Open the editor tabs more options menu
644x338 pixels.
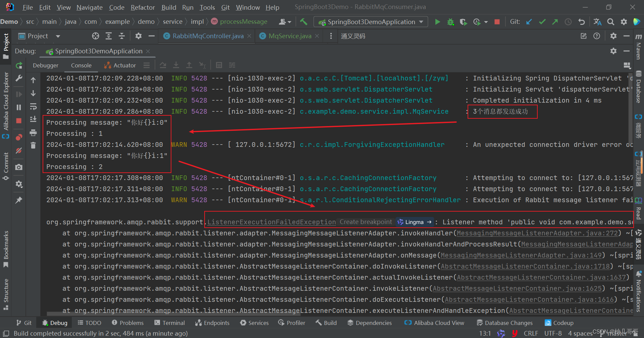(331, 36)
